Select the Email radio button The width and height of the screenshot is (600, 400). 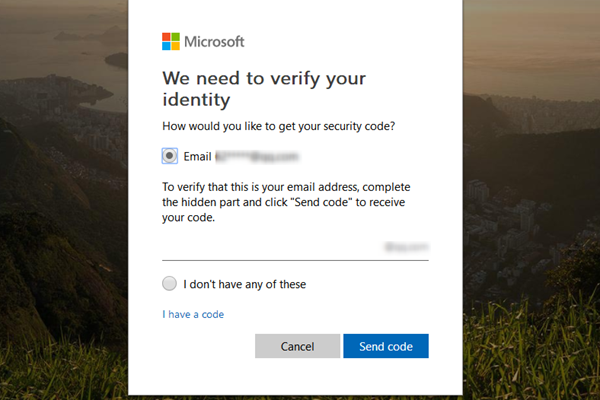169,156
